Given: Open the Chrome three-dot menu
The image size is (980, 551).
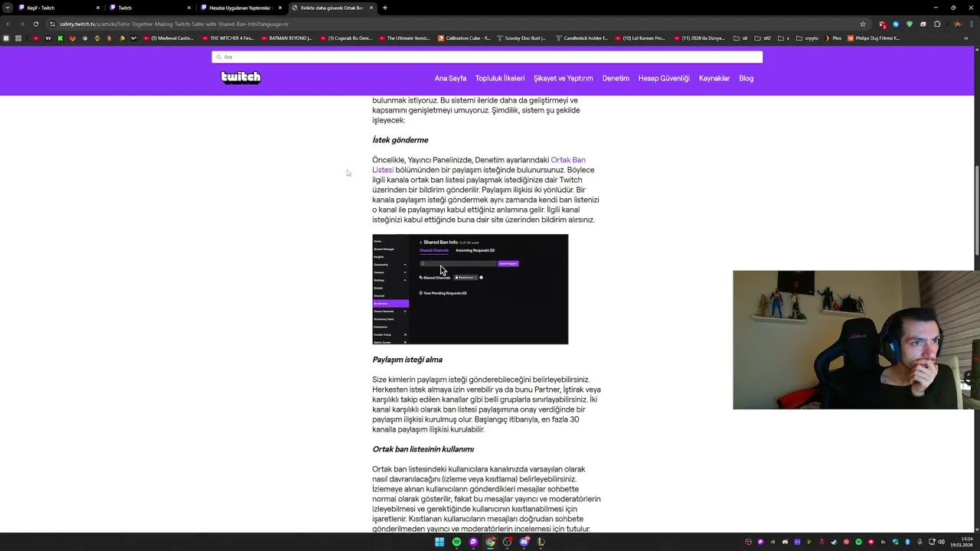Looking at the screenshot, I should [x=972, y=24].
